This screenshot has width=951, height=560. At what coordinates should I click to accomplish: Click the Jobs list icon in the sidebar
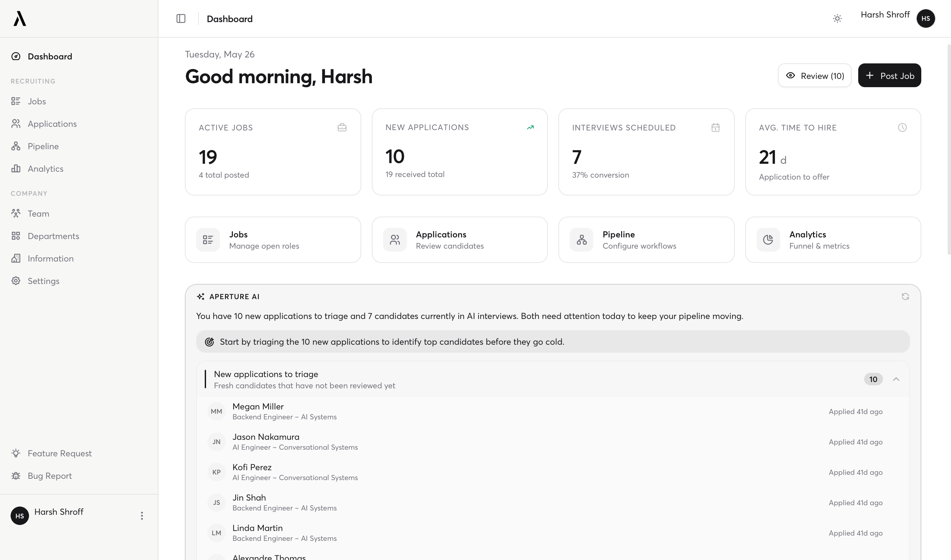(x=16, y=101)
